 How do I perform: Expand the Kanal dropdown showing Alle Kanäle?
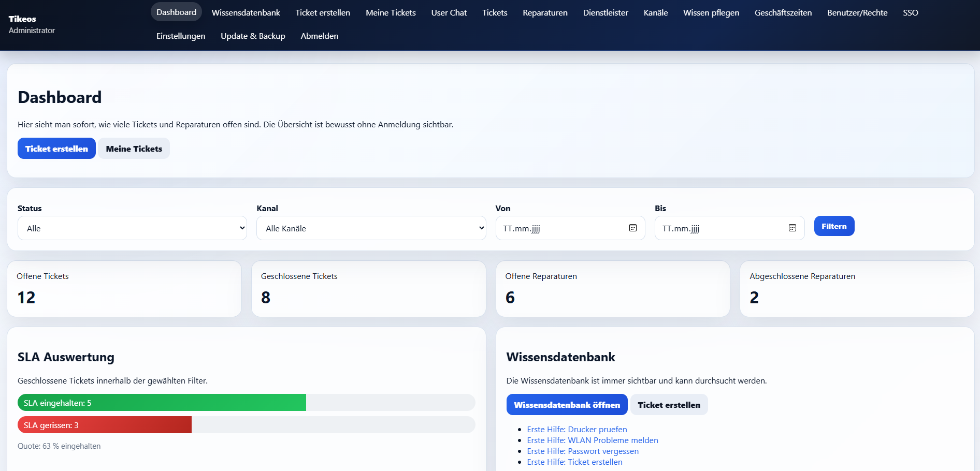(371, 228)
